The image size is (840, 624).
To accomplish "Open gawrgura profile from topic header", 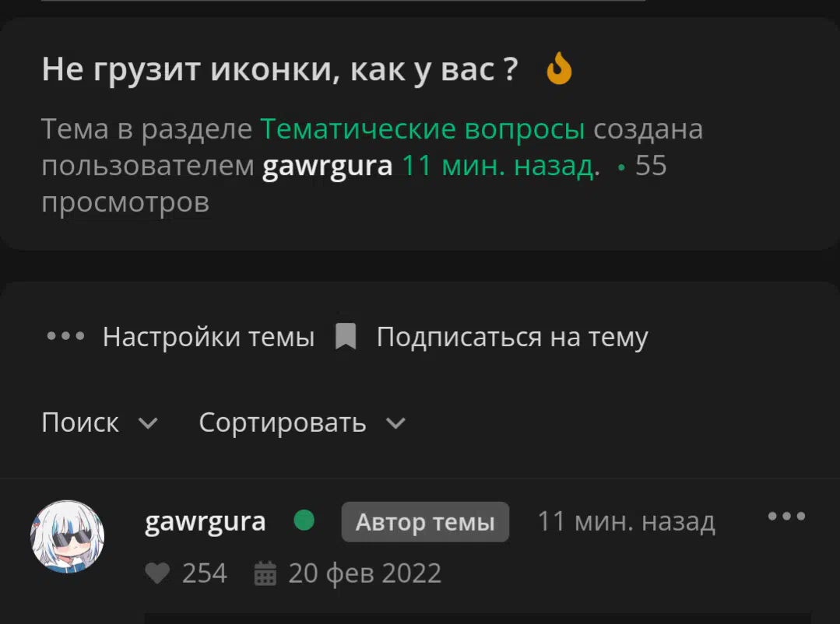I will 327,166.
